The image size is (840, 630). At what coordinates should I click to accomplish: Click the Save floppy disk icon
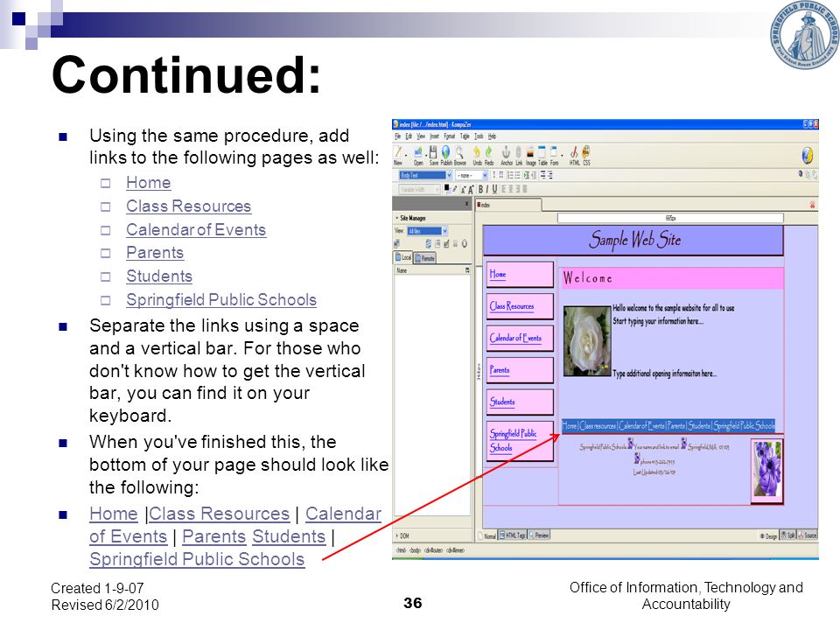(x=433, y=152)
